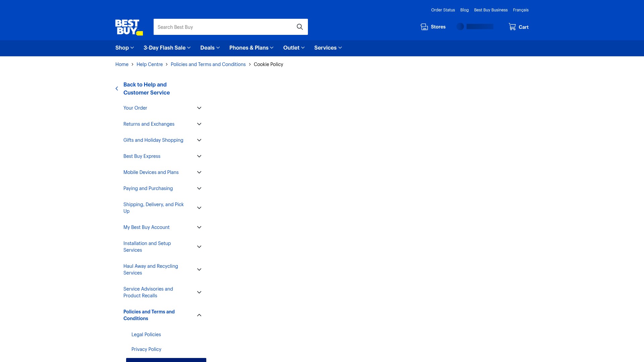This screenshot has height=362, width=644.
Task: Click the search magnifier icon
Action: tap(300, 27)
